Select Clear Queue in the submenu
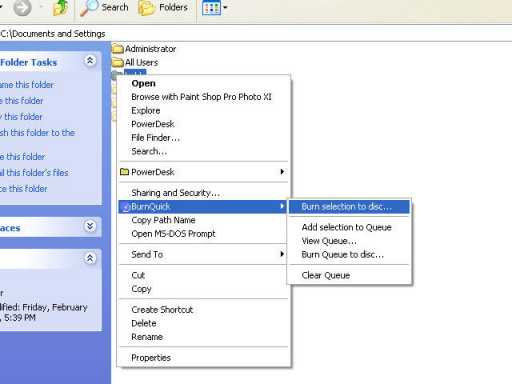512x384 pixels. [349, 275]
